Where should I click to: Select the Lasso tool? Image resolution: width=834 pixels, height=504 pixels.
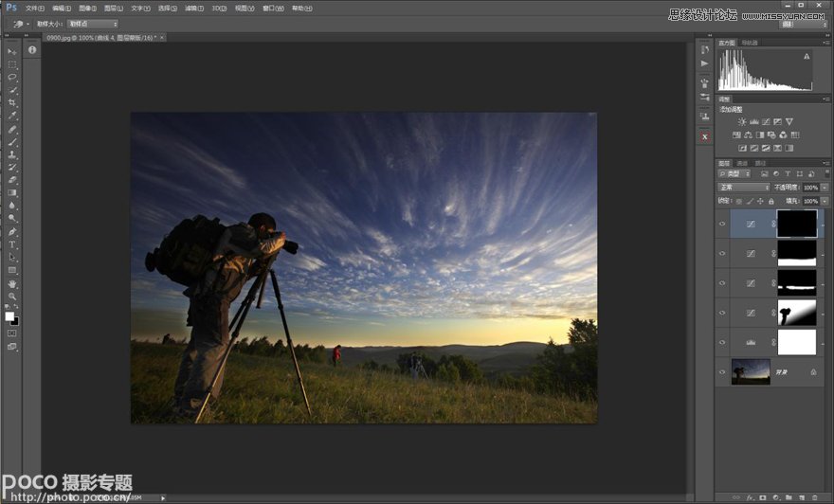pos(12,77)
